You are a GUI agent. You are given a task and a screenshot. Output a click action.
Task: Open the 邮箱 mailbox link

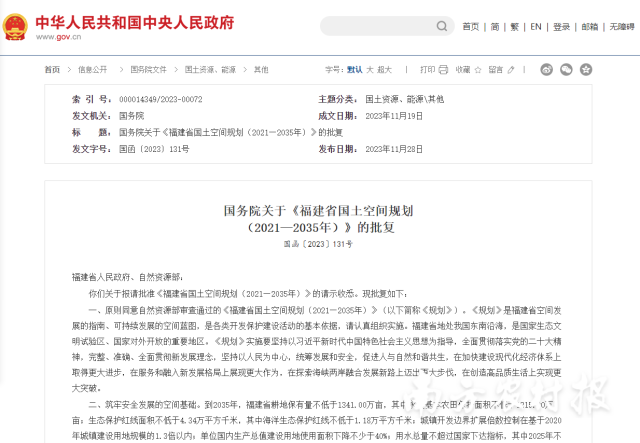[x=590, y=27]
